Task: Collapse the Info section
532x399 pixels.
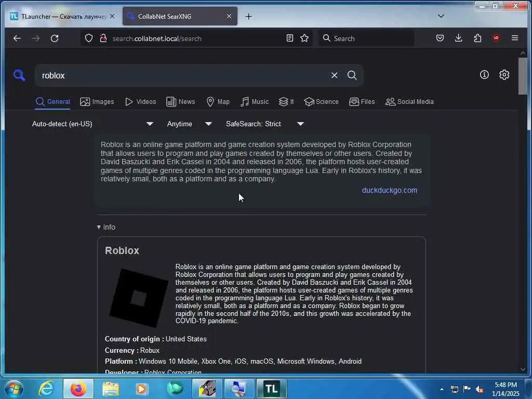Action: coord(106,227)
